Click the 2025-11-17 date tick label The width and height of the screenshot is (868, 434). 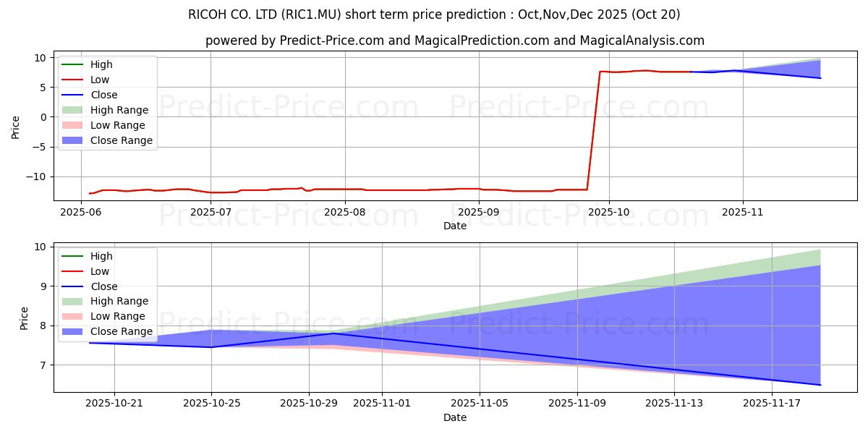[x=772, y=404]
